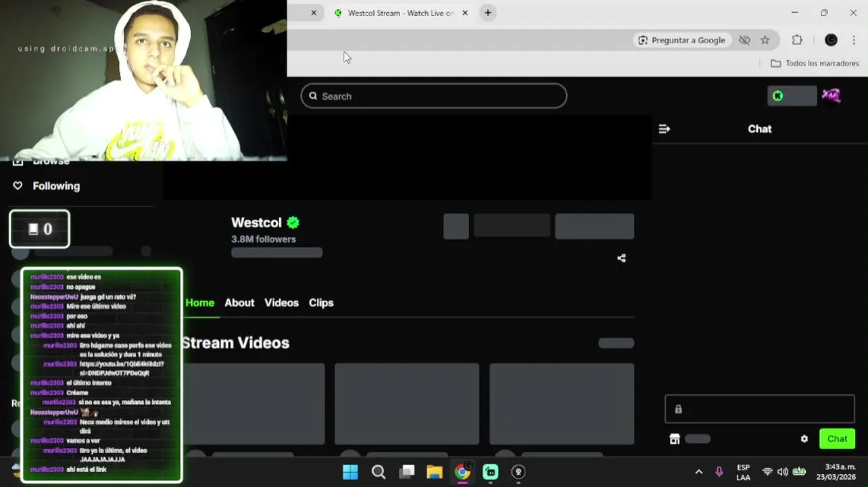Expand hidden system tray icons chevron
The image size is (868, 487).
click(x=698, y=472)
